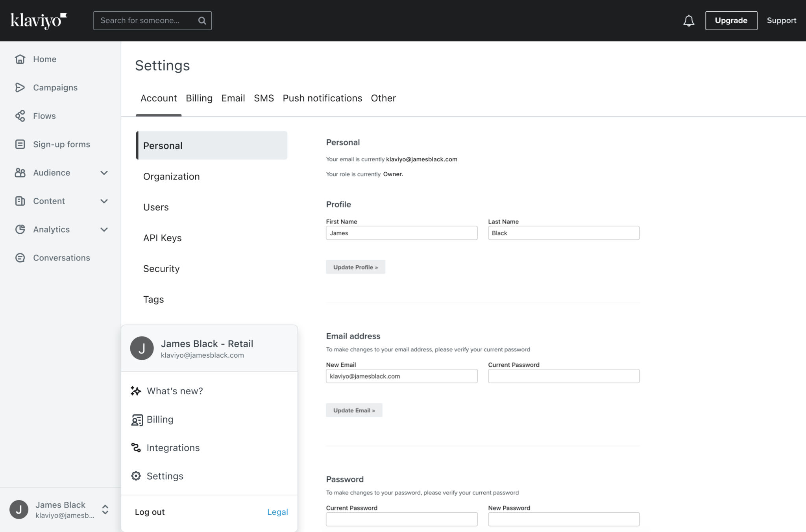
Task: Open Campaigns from the sidebar
Action: click(x=55, y=87)
